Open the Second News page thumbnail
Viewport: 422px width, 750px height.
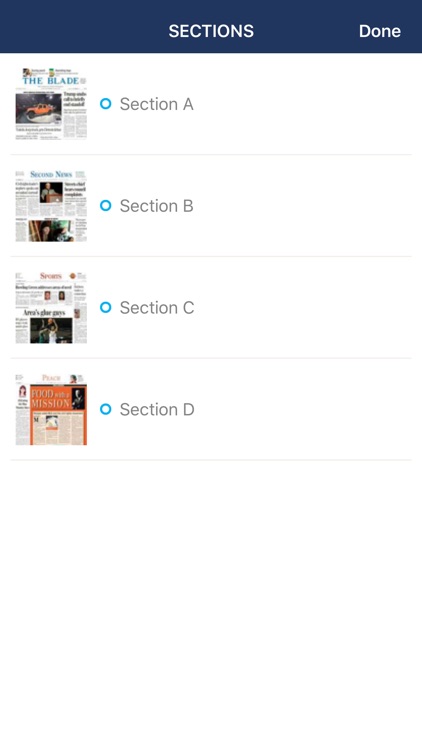pos(51,206)
